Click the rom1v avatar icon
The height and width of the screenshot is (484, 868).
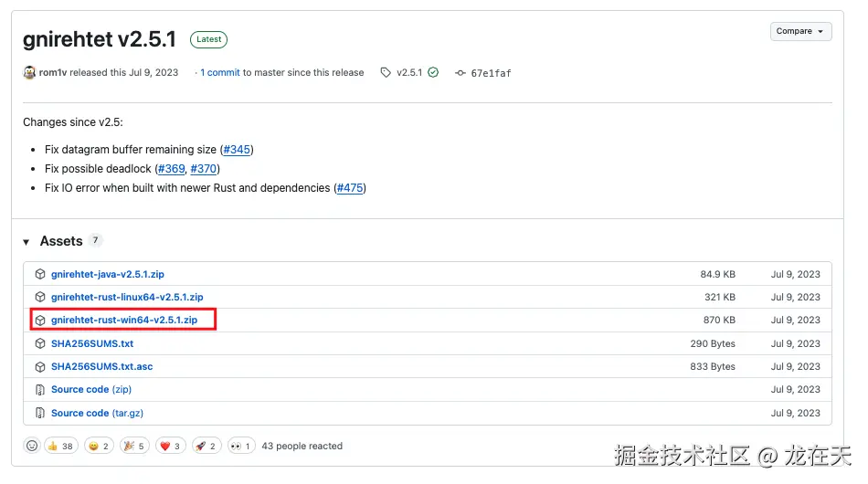coord(29,72)
